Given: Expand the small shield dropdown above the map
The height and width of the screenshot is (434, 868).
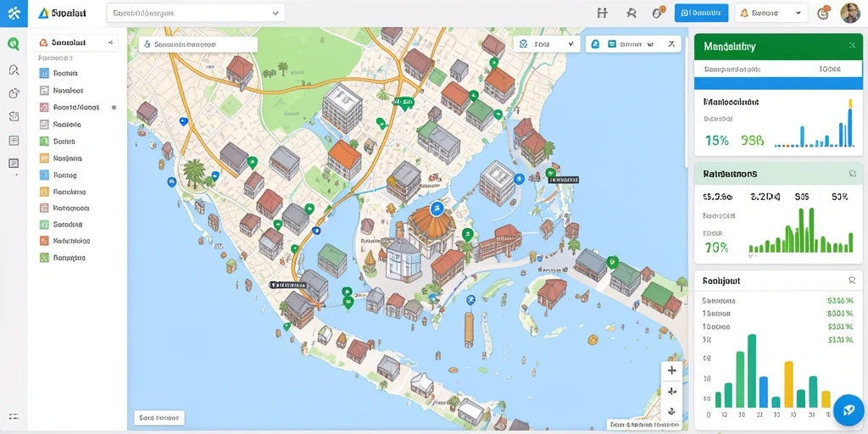Looking at the screenshot, I should click(x=547, y=44).
